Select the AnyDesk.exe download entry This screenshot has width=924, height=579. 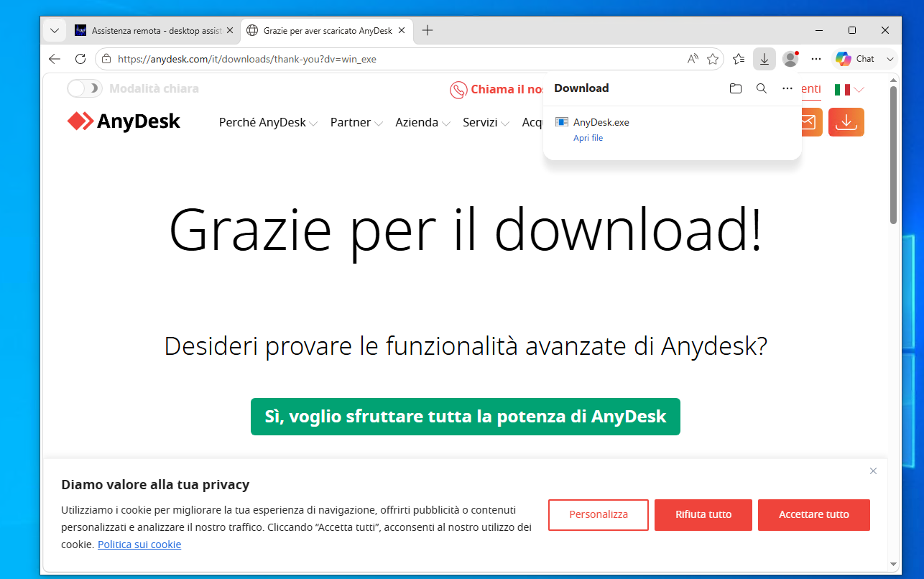(673, 129)
